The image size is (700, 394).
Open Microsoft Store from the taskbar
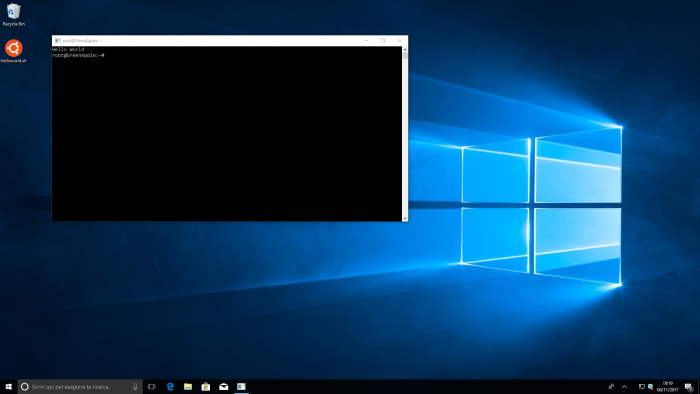[206, 386]
